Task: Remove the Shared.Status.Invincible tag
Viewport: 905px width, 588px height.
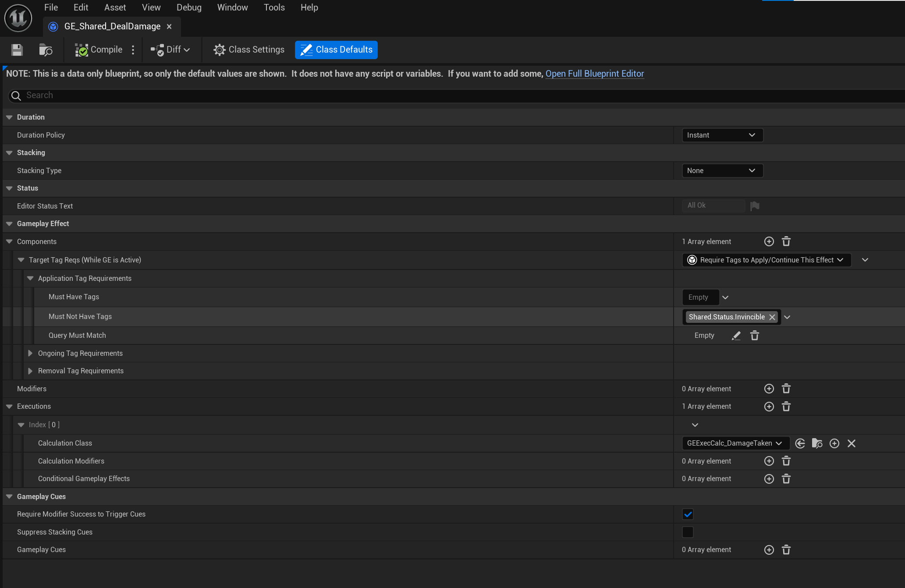Action: tap(772, 317)
